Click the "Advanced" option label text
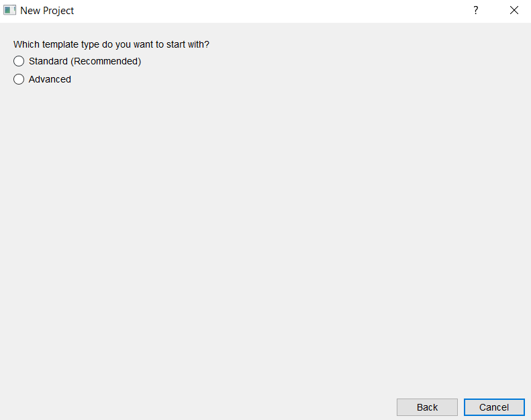531x420 pixels. pyautogui.click(x=50, y=80)
